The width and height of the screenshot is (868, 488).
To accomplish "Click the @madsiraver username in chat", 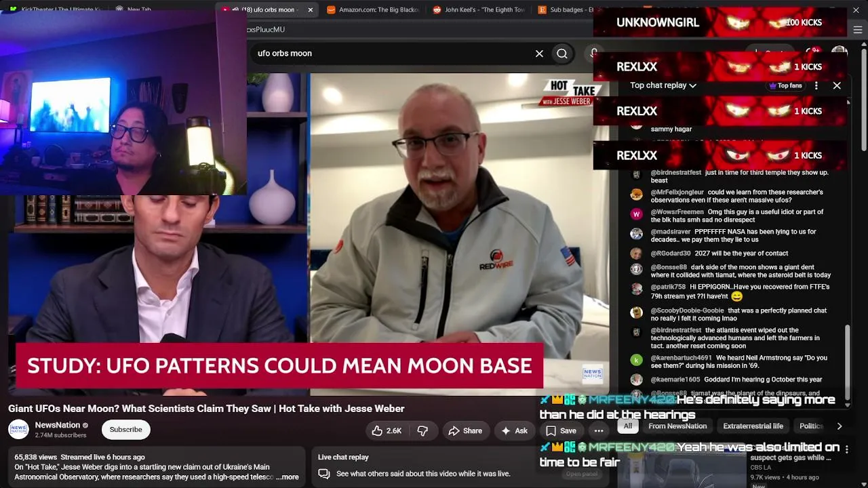I will pos(671,232).
